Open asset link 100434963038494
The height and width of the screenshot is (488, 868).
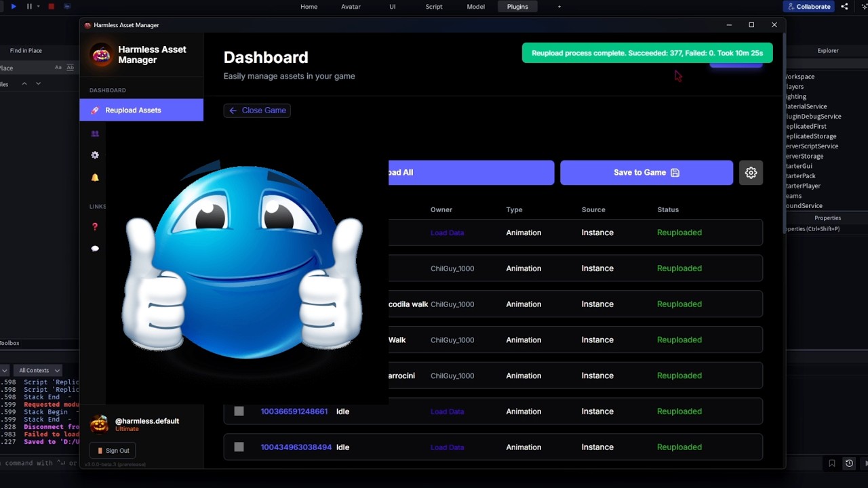coord(296,447)
